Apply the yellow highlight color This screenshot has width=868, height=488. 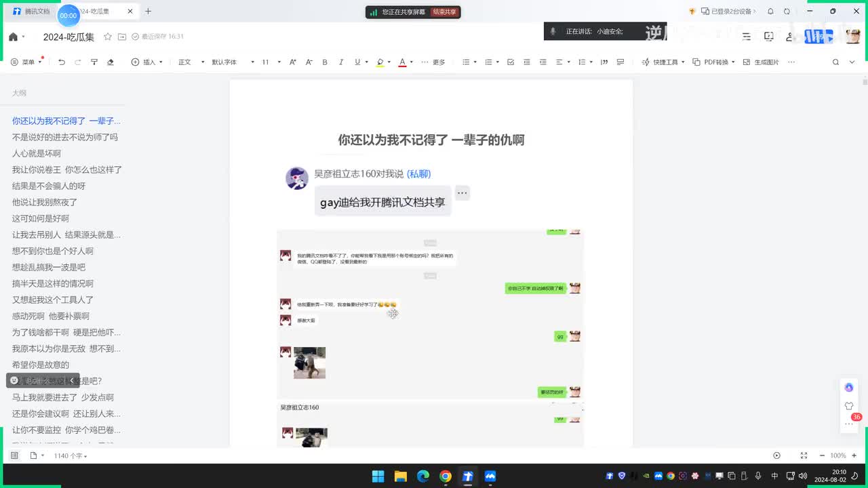point(380,62)
